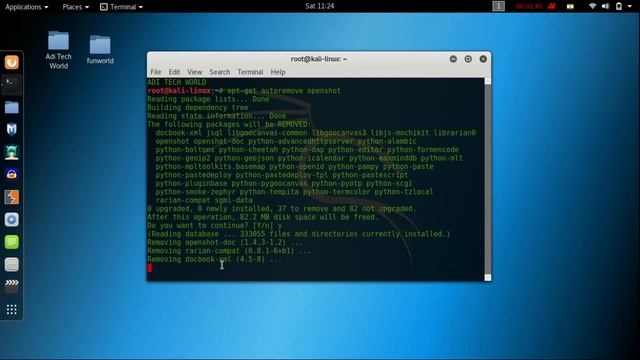
Task: Click the terminal scrollbar down arrow
Action: click(x=487, y=278)
